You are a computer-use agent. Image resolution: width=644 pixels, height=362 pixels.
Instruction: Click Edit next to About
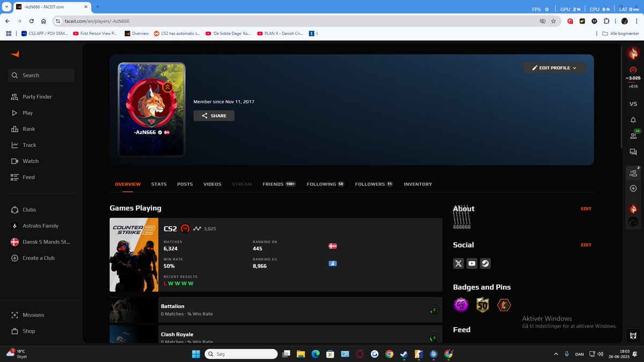pos(586,209)
